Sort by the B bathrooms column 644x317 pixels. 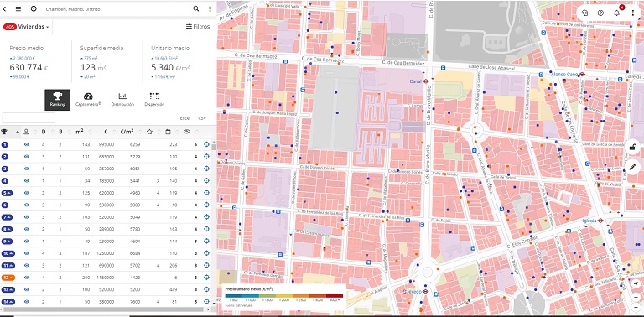click(60, 132)
